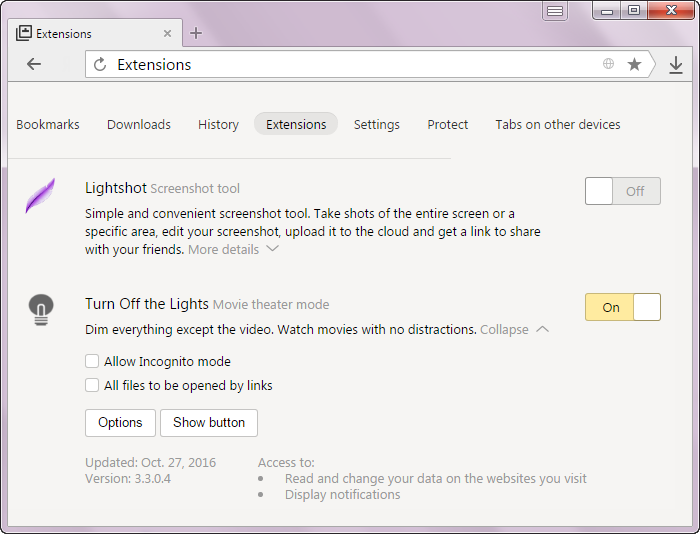The height and width of the screenshot is (534, 700).
Task: Go back using the back arrow
Action: click(34, 64)
